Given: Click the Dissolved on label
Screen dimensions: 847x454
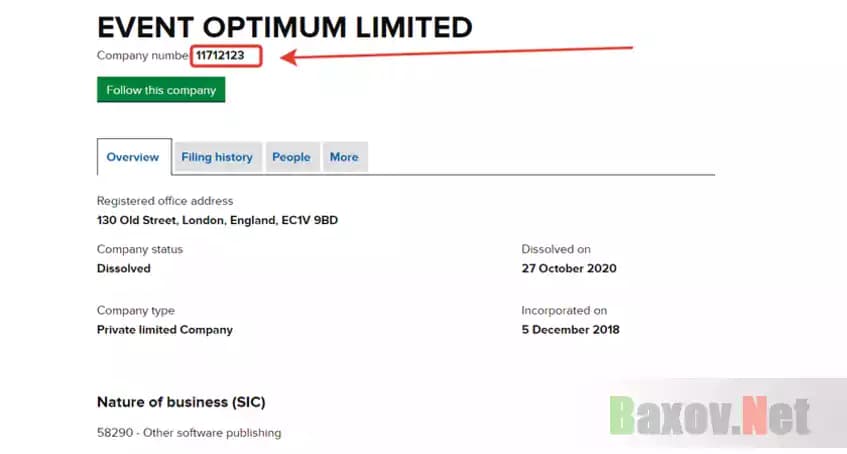Looking at the screenshot, I should click(x=556, y=249).
